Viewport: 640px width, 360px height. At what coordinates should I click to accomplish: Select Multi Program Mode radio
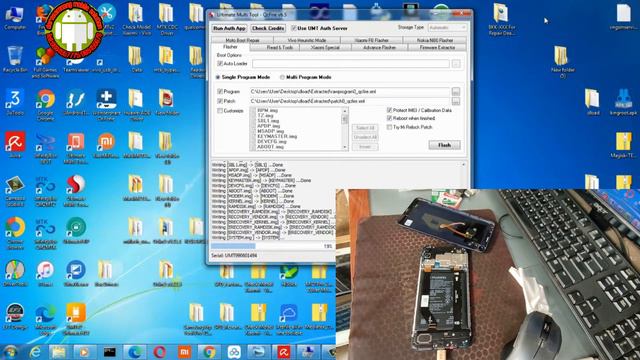(x=282, y=77)
